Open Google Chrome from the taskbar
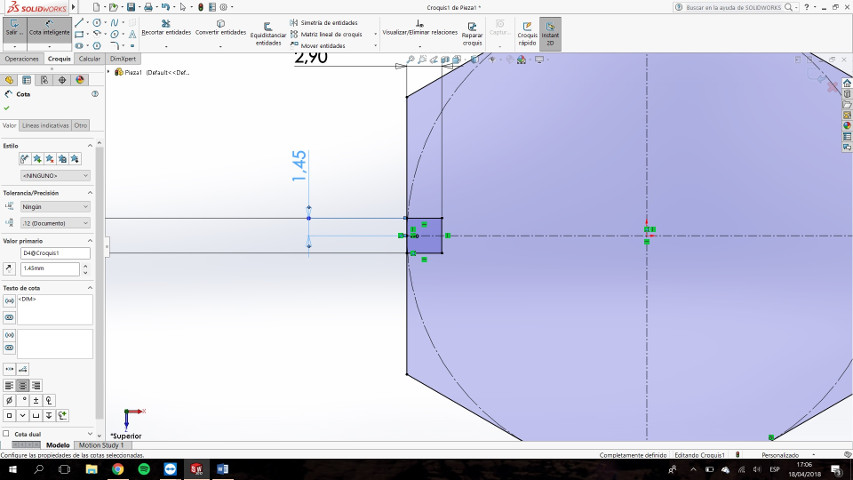853x480 pixels. tap(118, 469)
